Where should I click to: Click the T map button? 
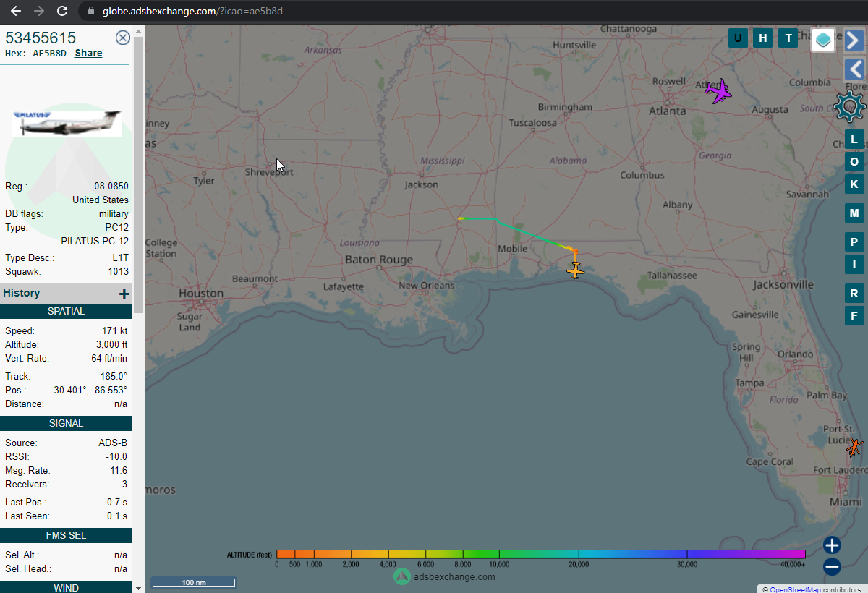788,38
